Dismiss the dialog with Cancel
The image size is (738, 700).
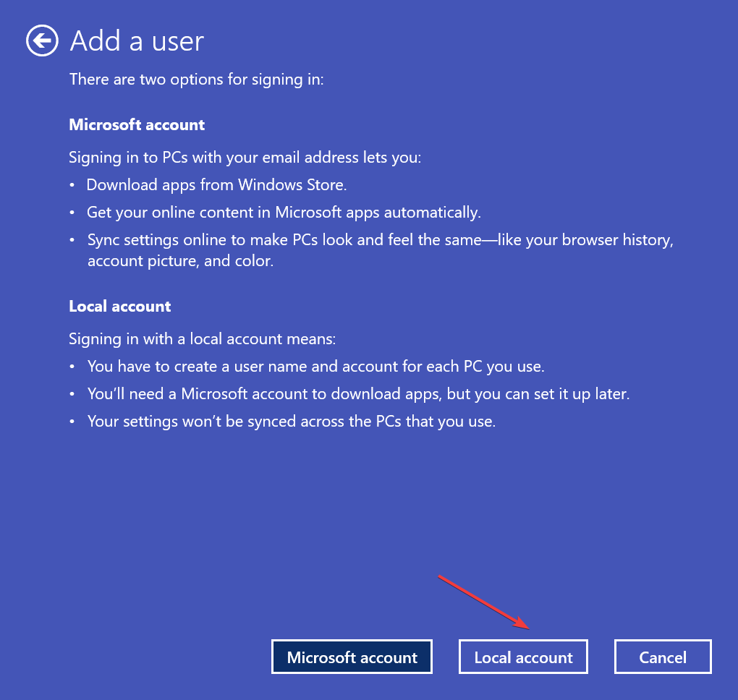(x=662, y=657)
